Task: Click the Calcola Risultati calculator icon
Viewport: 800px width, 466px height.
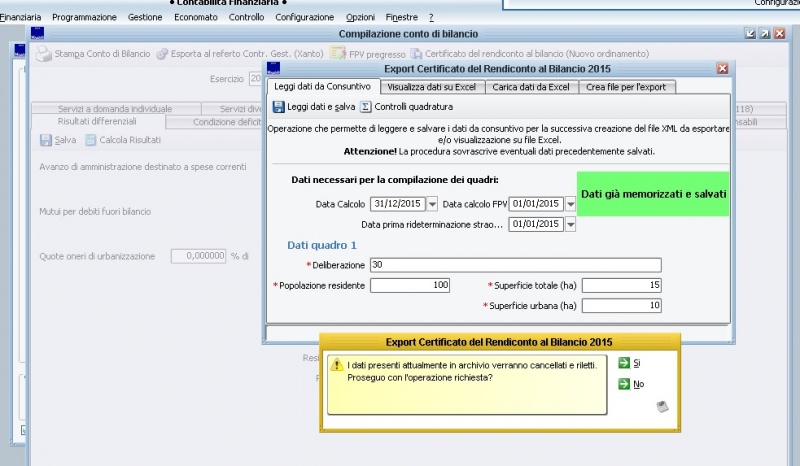Action: click(91, 140)
